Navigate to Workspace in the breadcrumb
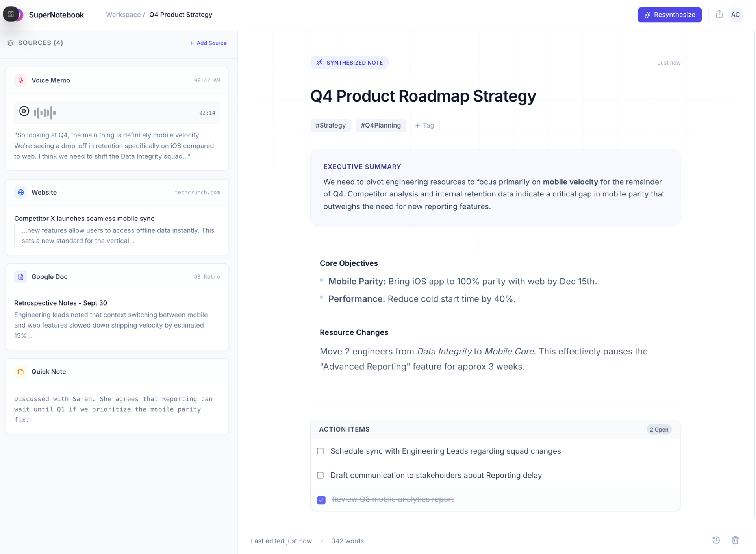The image size is (756, 554). point(123,15)
